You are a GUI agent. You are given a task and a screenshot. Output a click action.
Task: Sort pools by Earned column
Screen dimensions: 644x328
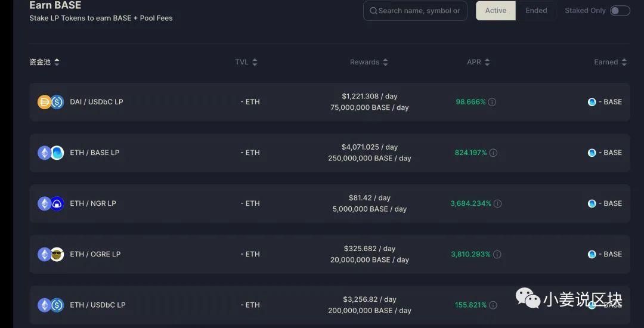click(x=610, y=62)
